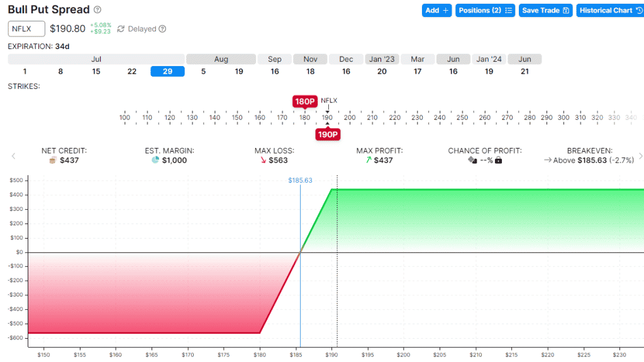The image size is (644, 362).
Task: Click the net credit coins icon
Action: pos(53,161)
